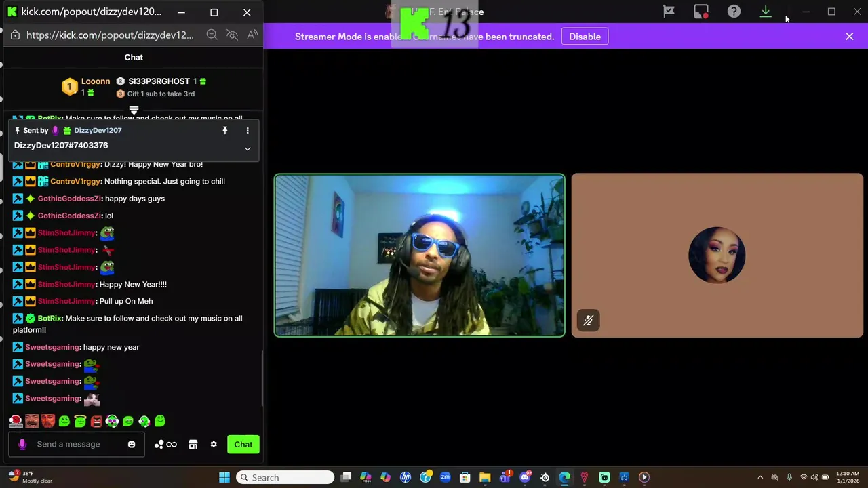Click the 'Send a message' input field
868x488 pixels.
pos(77,444)
